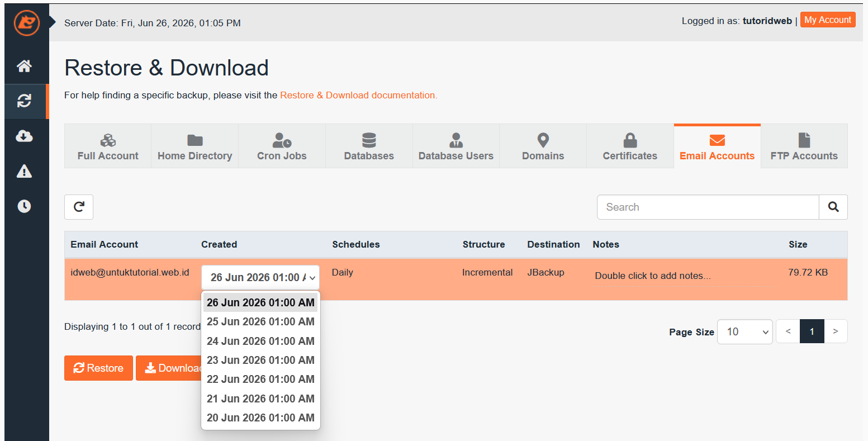Viewport: 868px width, 441px height.
Task: Click into the Search field
Action: pos(708,207)
